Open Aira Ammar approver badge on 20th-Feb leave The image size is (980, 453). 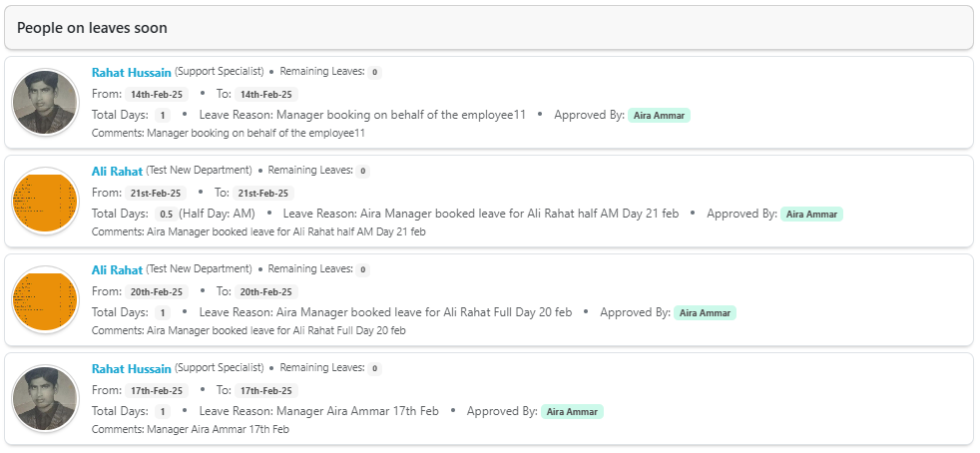[705, 312]
